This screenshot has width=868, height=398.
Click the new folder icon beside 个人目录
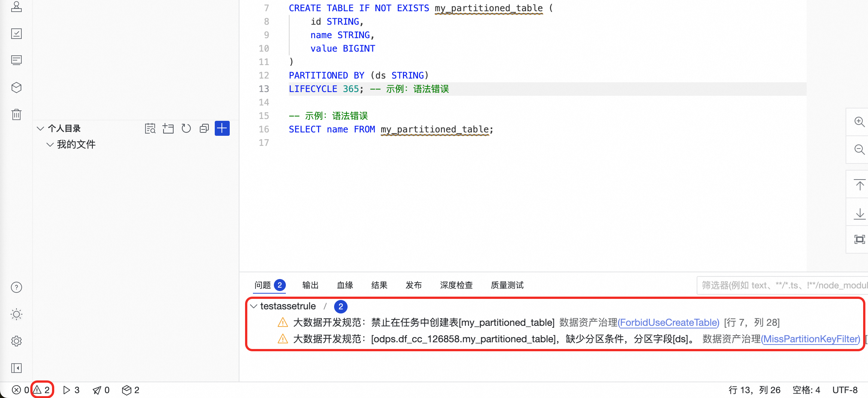point(168,128)
